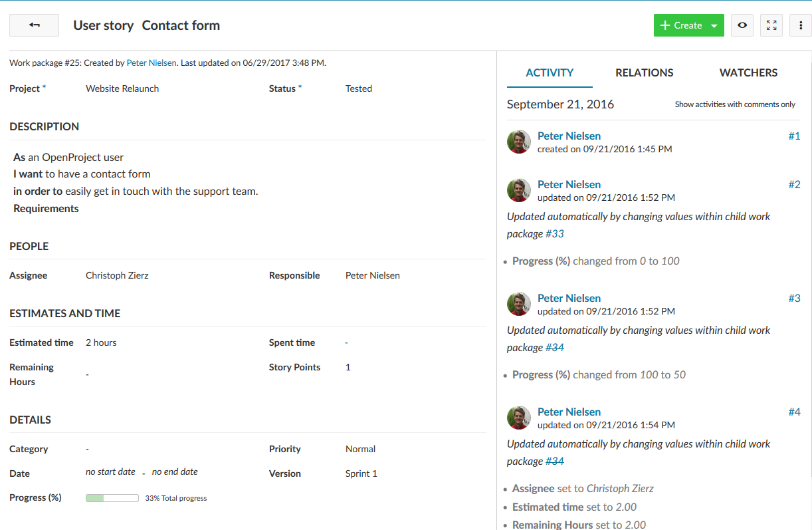Enter full-screen mode for this work package
This screenshot has height=530, width=812.
click(x=771, y=25)
